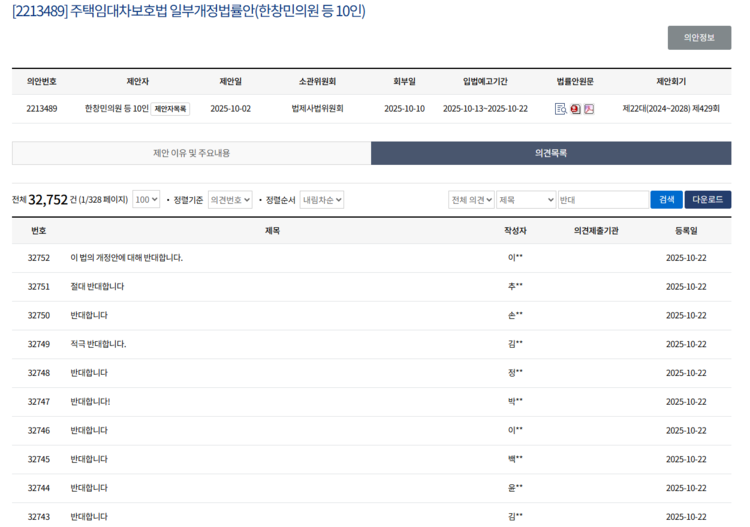Open the bill text preview icon
Viewport: 750px width, 527px height.
560,109
